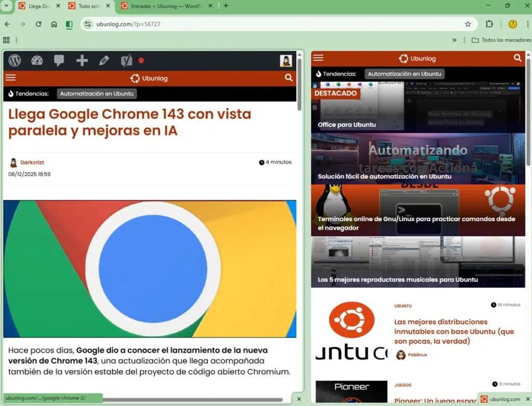
Task: Toggle the split view toolbar icon
Action: pos(69,24)
